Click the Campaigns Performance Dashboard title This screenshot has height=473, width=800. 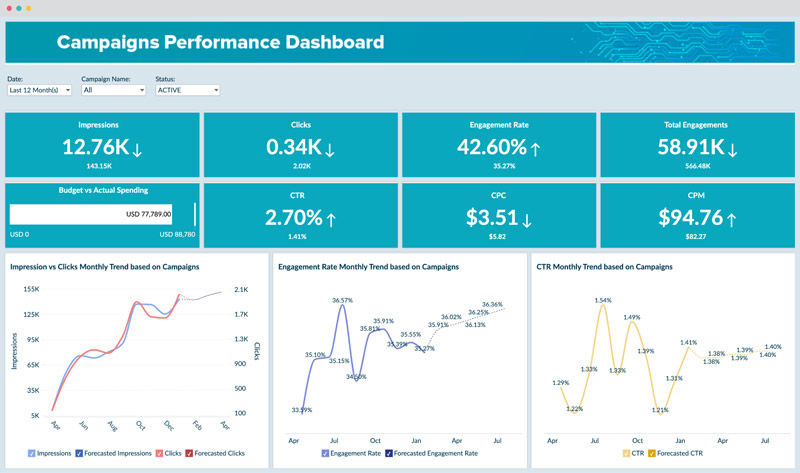(220, 42)
